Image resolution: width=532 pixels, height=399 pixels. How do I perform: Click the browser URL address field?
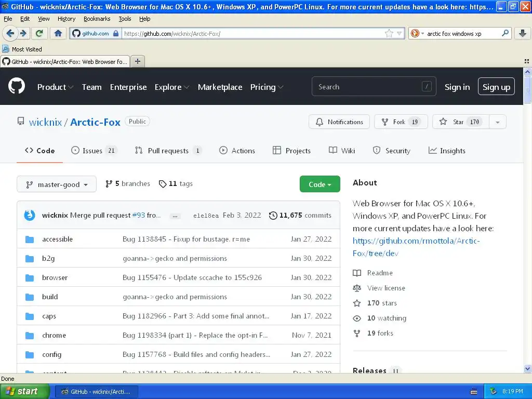pyautogui.click(x=253, y=33)
